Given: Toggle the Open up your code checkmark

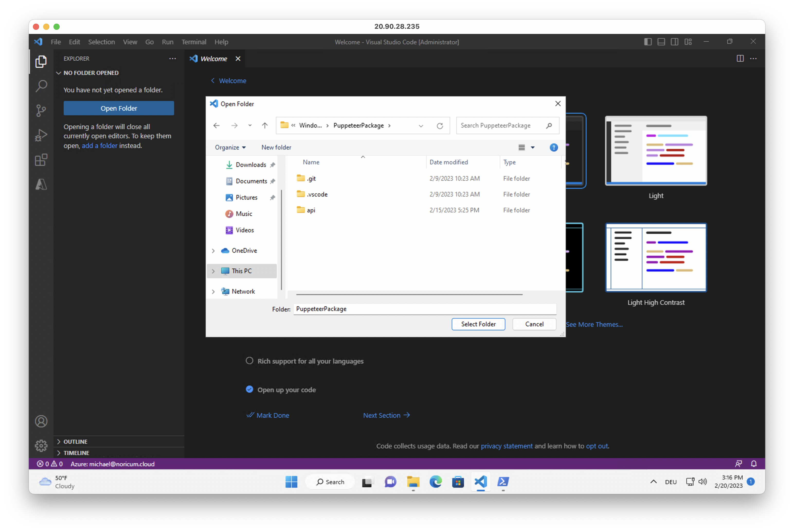Looking at the screenshot, I should point(249,390).
